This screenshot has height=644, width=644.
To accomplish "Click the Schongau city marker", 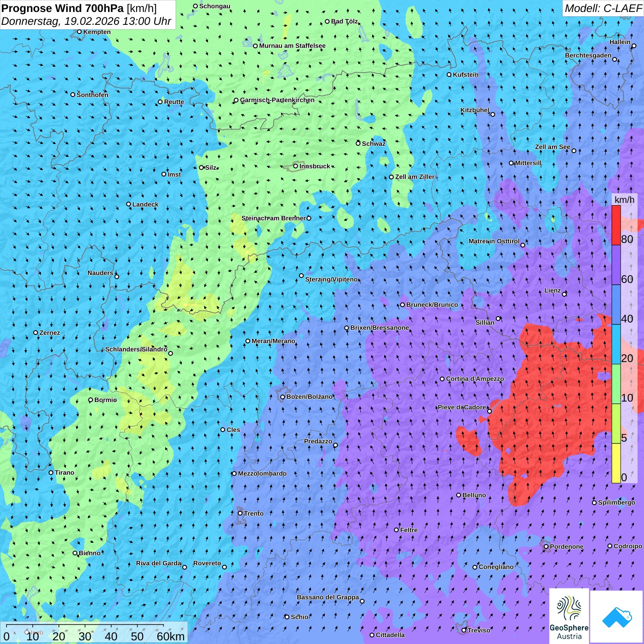I will coord(195,6).
